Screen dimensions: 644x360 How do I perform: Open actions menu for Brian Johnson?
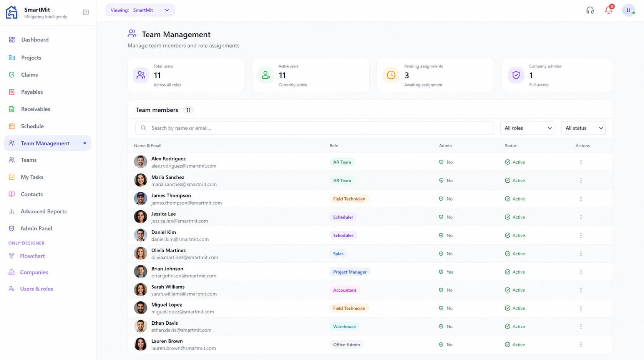point(581,272)
